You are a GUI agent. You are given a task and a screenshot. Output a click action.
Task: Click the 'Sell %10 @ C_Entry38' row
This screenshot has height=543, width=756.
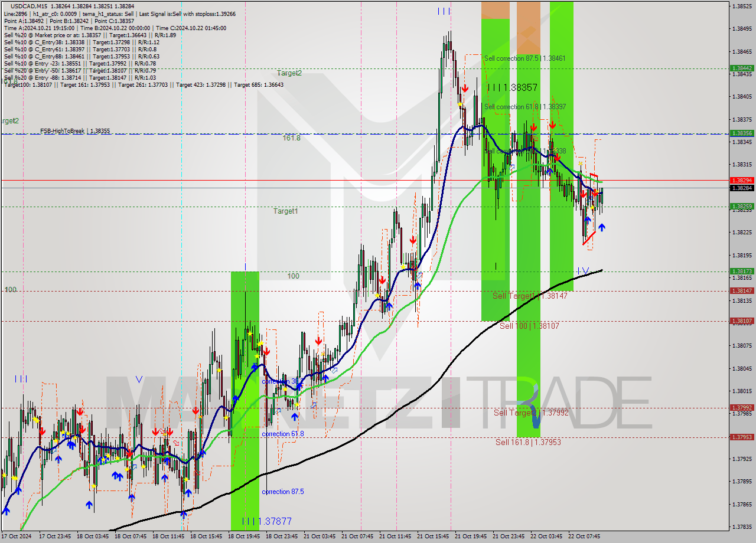[x=82, y=42]
